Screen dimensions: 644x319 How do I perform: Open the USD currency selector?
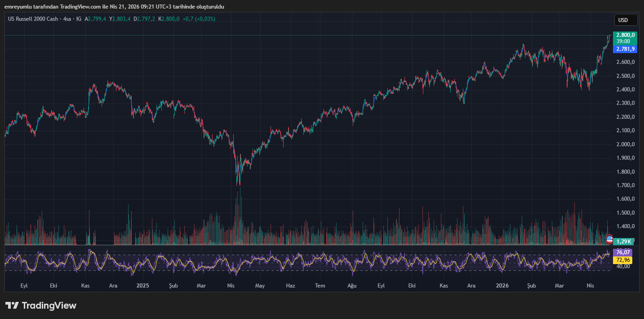point(625,20)
